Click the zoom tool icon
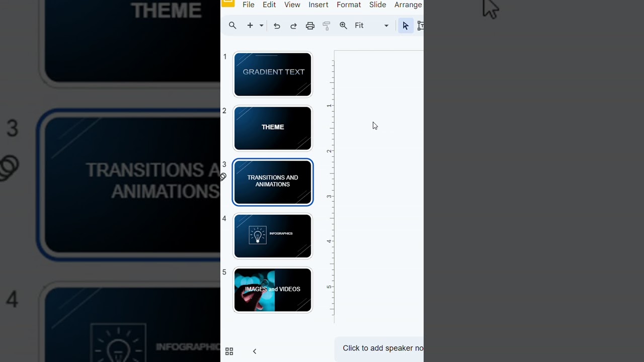Image resolution: width=644 pixels, height=362 pixels. 343,26
